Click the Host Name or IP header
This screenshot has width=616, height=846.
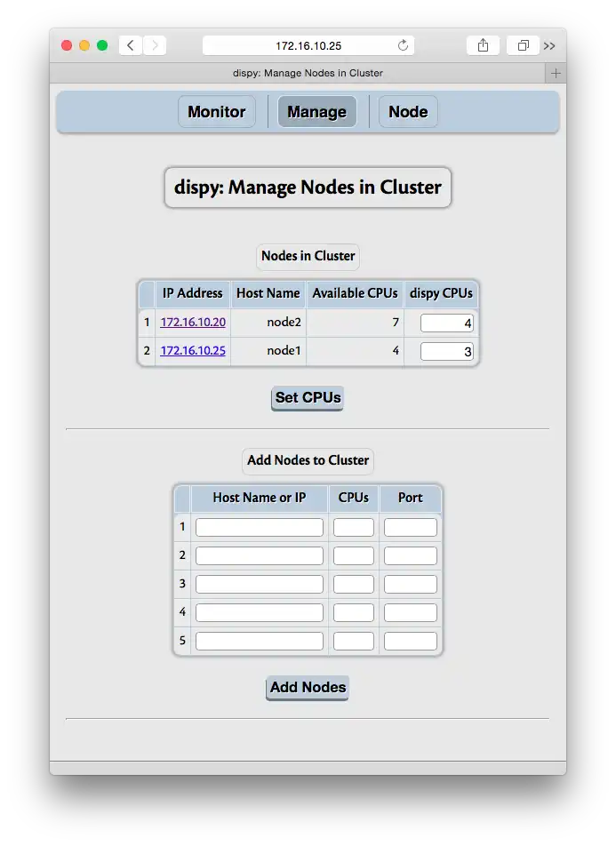tap(260, 498)
